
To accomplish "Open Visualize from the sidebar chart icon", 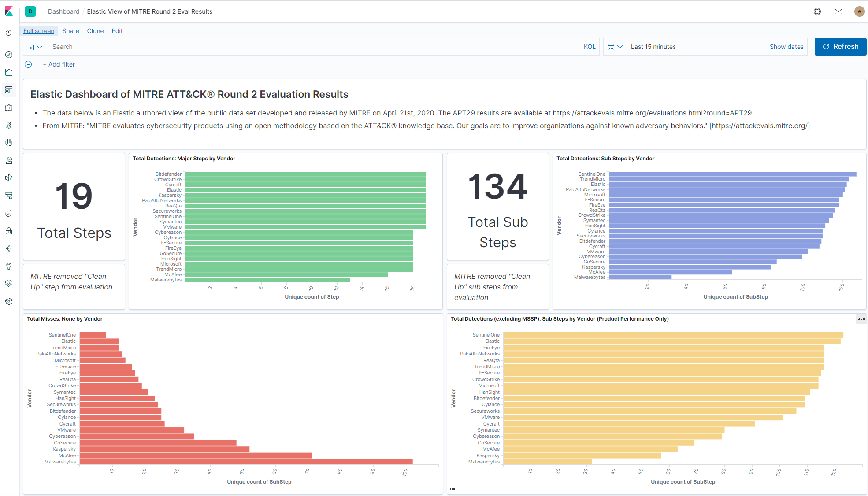I will click(9, 72).
